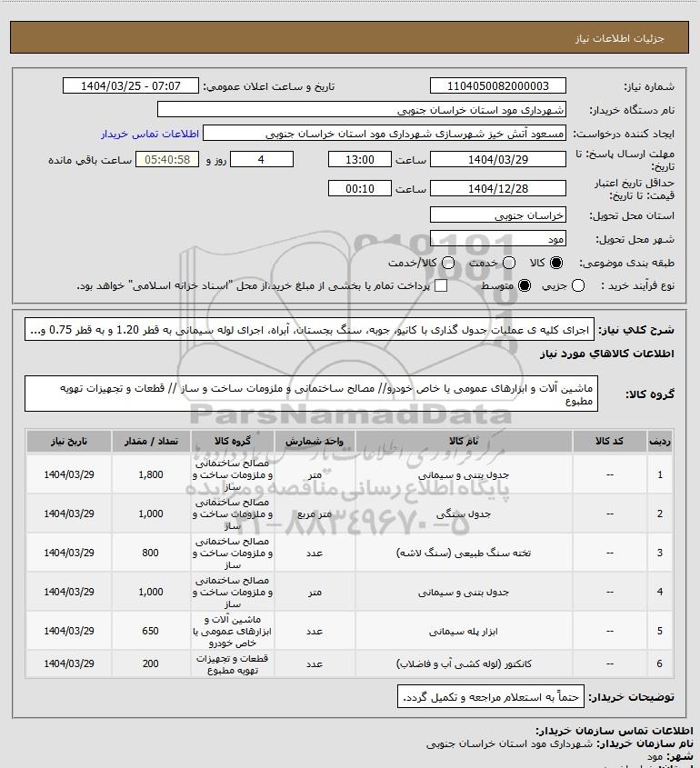Image resolution: width=700 pixels, height=768 pixels.
Task: Select item ابزار پله سیمانی
Action: pyautogui.click(x=464, y=632)
